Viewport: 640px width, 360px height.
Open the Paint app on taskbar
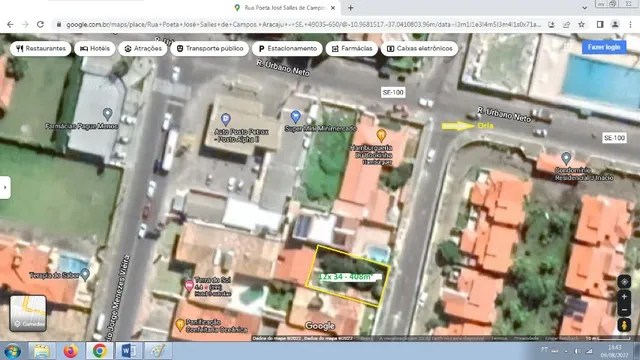[158, 351]
